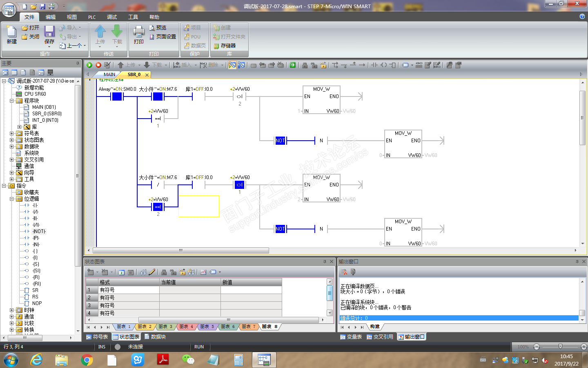
Task: Insert a coil using the editor toolbar coil icon
Action: coord(383,65)
